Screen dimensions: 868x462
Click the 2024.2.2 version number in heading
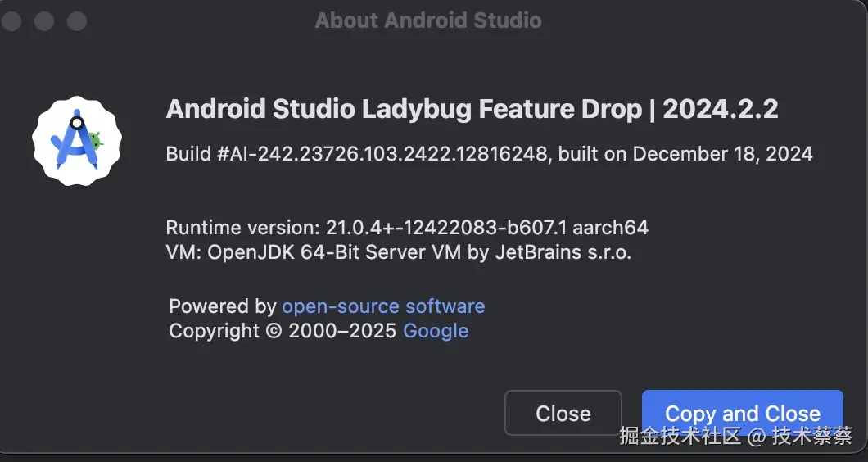[720, 109]
